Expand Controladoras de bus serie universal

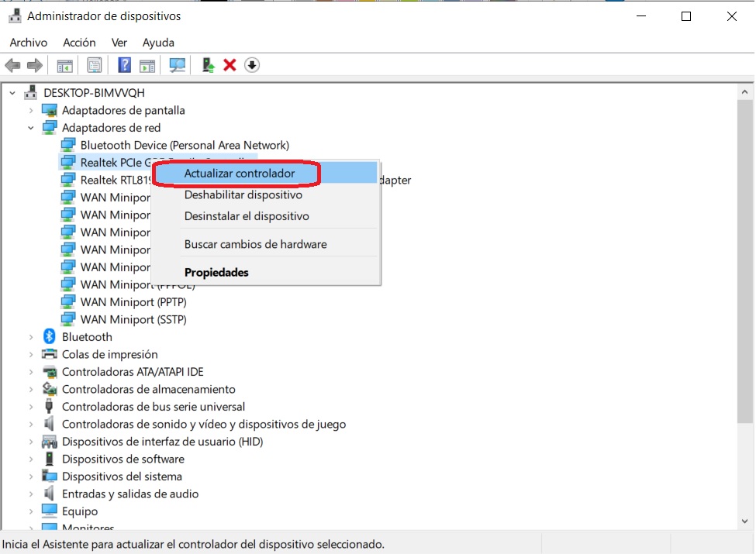[31, 407]
